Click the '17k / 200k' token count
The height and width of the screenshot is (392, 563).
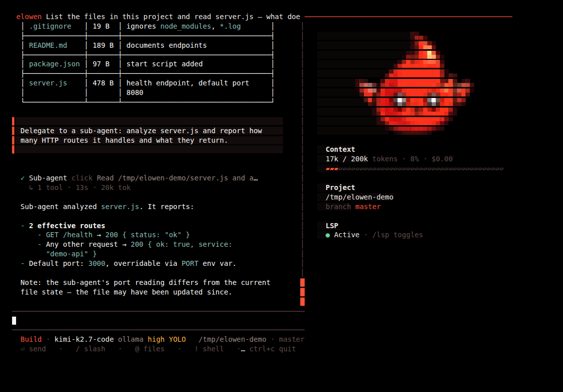point(347,159)
